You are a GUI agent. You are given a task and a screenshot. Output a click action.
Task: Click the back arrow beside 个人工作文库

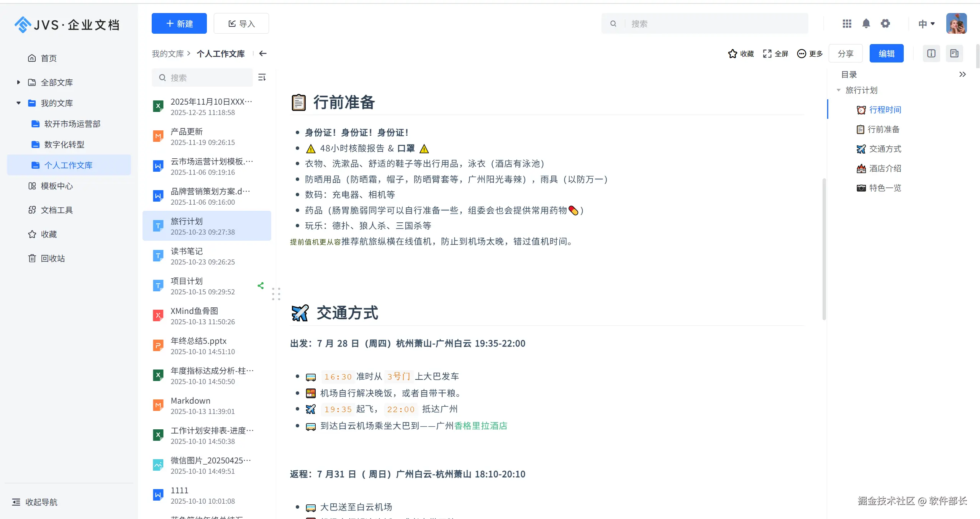[263, 54]
